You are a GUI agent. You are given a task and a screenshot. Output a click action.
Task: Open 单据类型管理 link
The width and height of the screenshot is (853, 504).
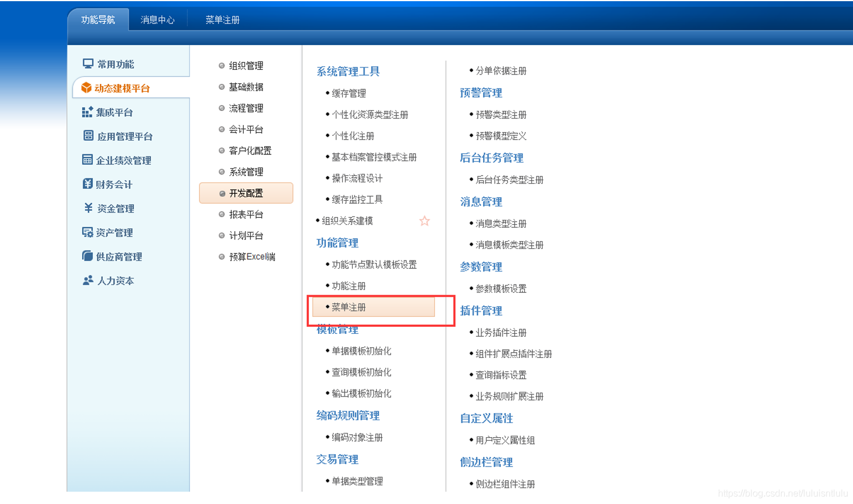coord(357,481)
